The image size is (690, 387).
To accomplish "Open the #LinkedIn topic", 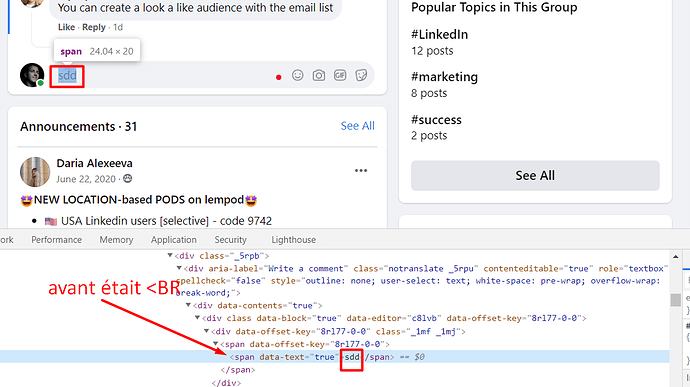I will click(440, 34).
